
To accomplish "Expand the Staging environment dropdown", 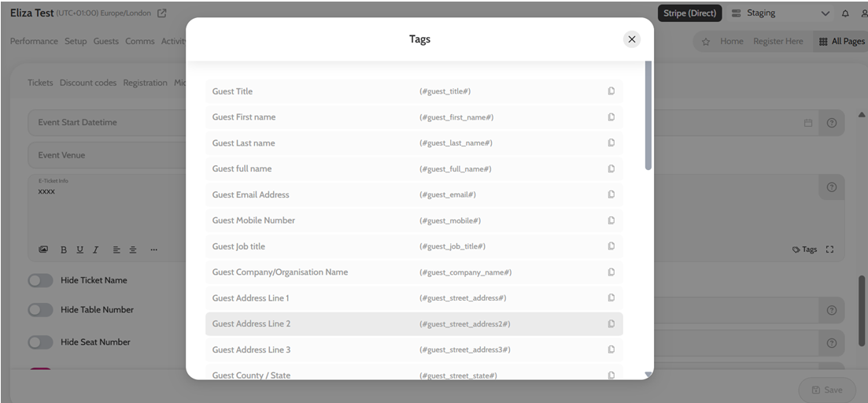I will pos(825,13).
